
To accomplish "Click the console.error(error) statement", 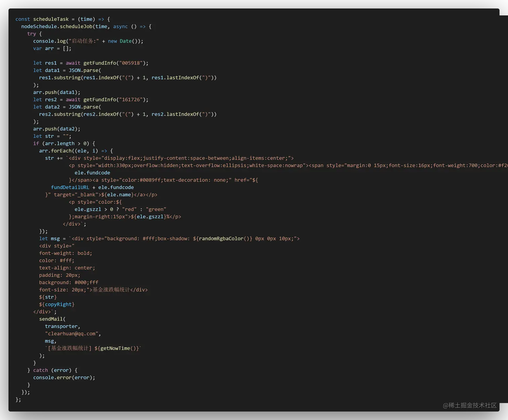I will [64, 377].
